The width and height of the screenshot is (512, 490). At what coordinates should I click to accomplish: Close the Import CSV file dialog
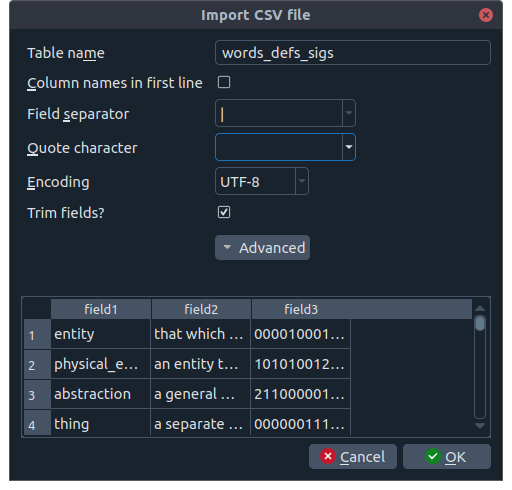point(486,15)
